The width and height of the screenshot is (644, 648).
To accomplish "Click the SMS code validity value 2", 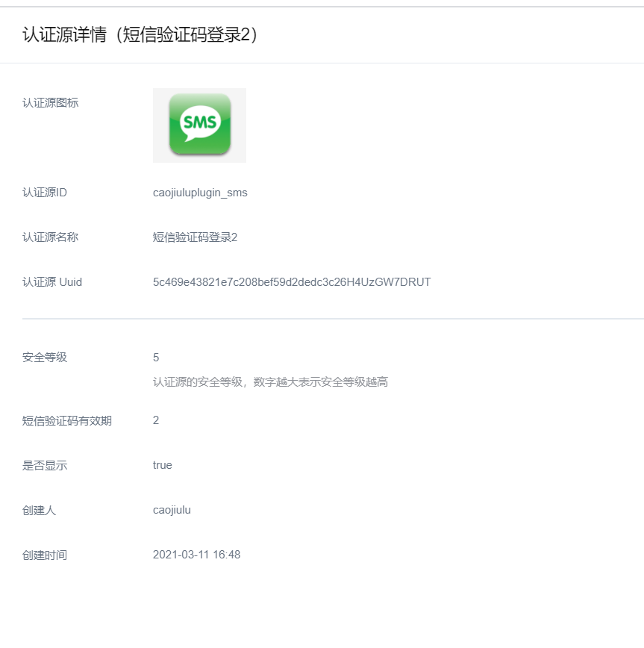I will (156, 420).
